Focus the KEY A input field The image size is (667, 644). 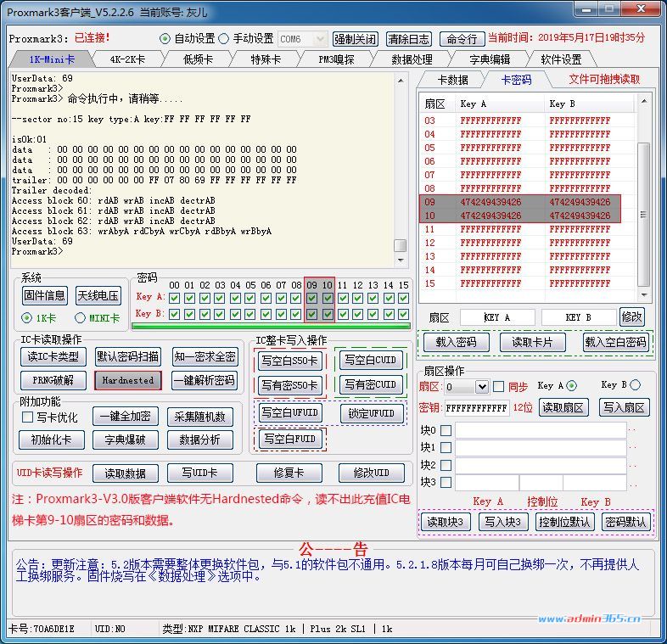(496, 317)
